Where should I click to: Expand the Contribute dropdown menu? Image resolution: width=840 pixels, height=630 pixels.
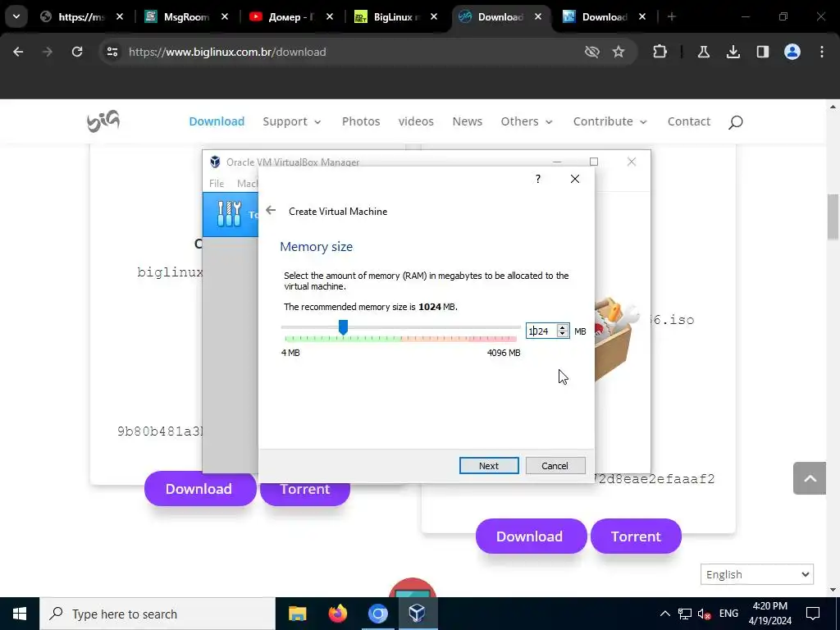610,121
